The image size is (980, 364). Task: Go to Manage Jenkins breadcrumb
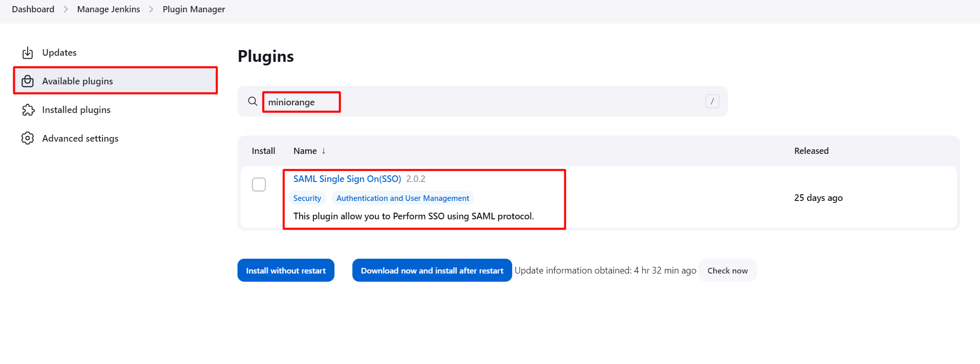click(108, 9)
